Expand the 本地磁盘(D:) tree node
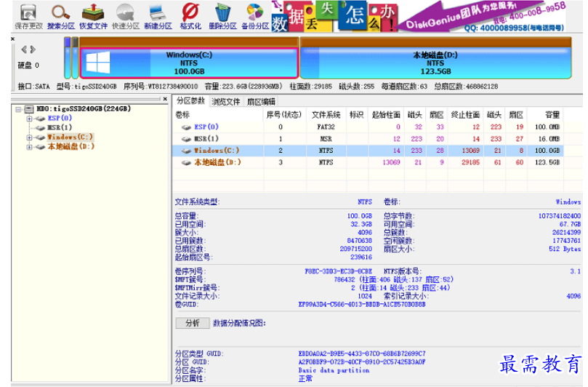Screen dimensions: 588x387 29,147
